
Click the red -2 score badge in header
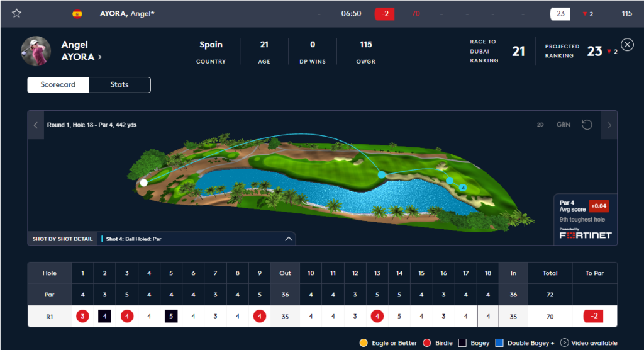(x=384, y=14)
